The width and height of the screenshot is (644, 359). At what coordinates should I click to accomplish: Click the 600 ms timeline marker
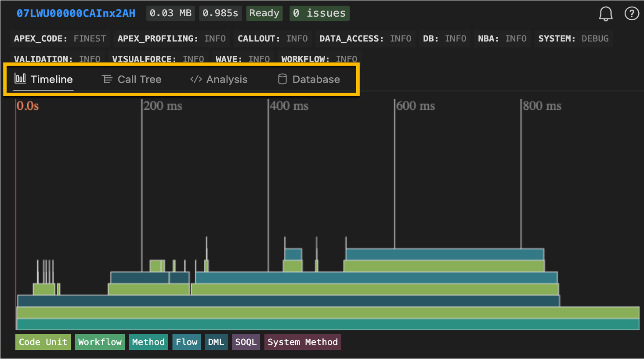[416, 106]
